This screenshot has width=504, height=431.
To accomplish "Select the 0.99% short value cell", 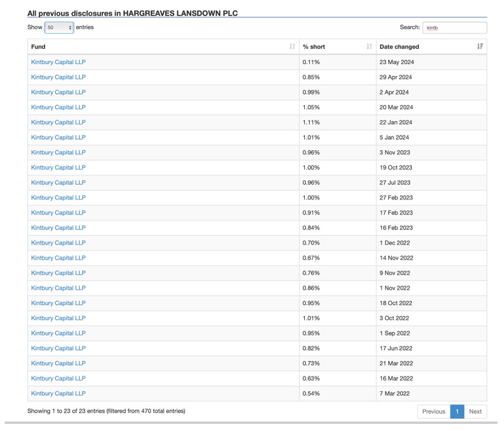I will coord(338,92).
